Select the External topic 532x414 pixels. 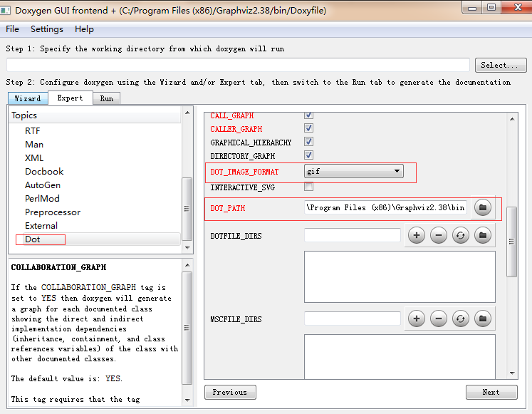[x=41, y=226]
